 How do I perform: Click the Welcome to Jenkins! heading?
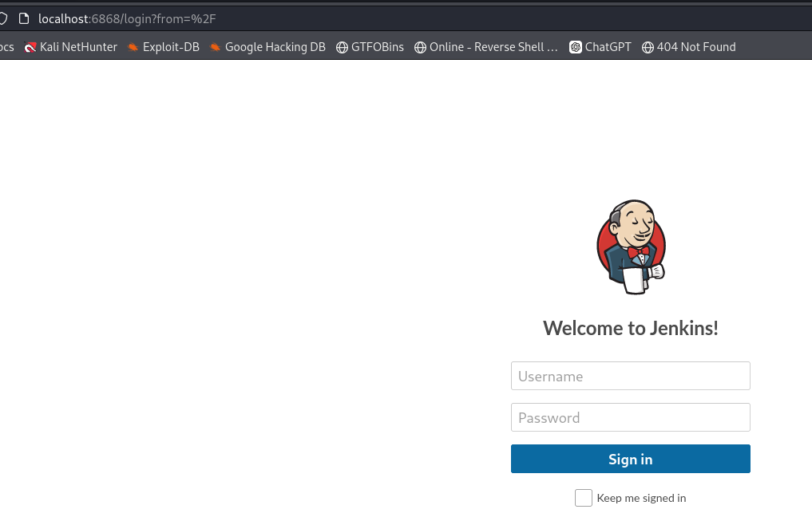point(630,328)
